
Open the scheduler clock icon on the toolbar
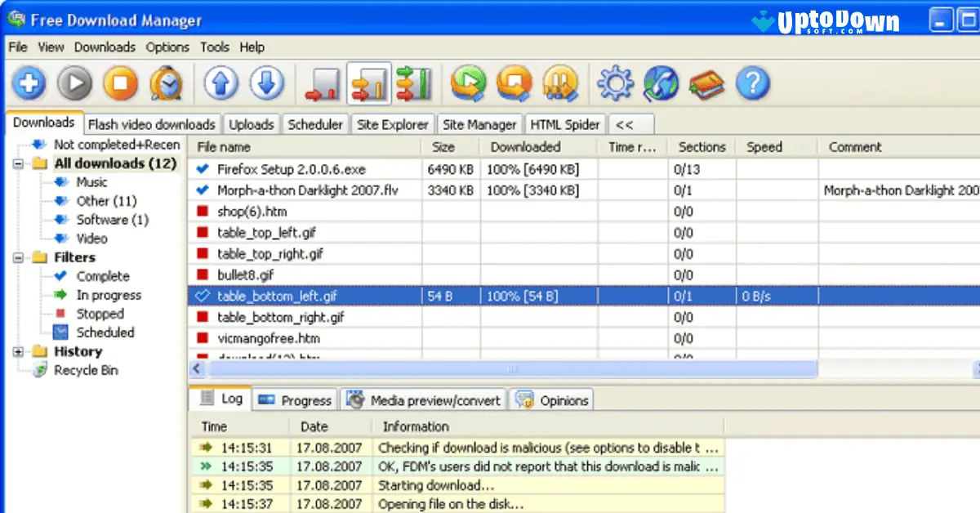point(165,83)
